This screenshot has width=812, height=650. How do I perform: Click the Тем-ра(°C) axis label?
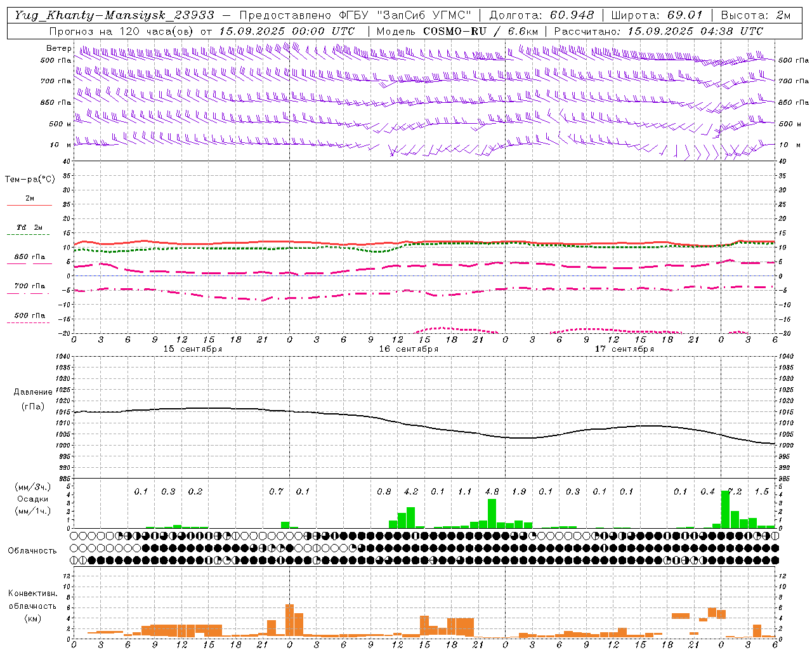(30, 180)
